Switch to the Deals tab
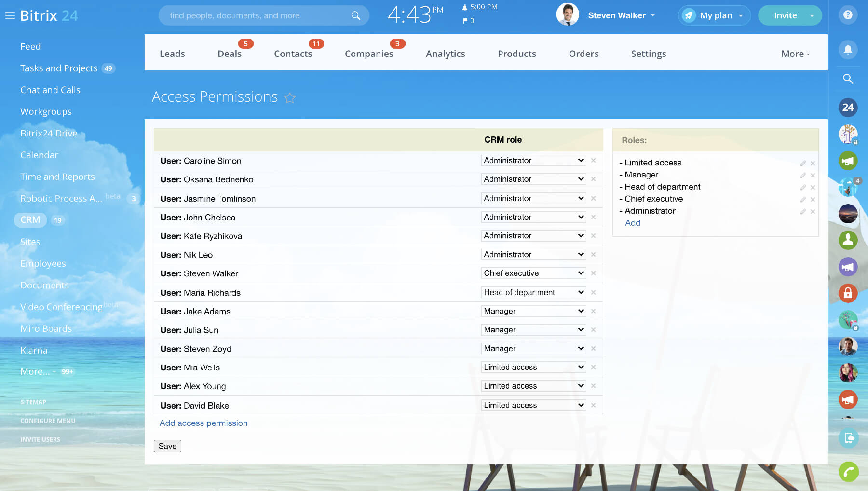This screenshot has height=491, width=868. [x=230, y=54]
